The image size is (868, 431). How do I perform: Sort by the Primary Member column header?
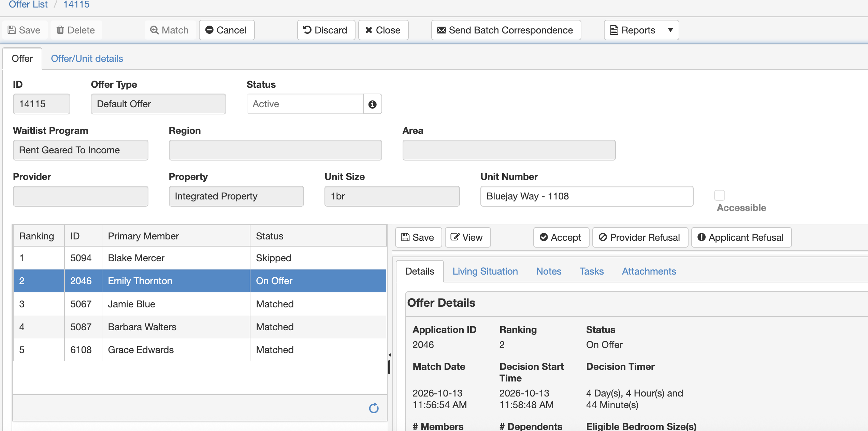point(176,236)
